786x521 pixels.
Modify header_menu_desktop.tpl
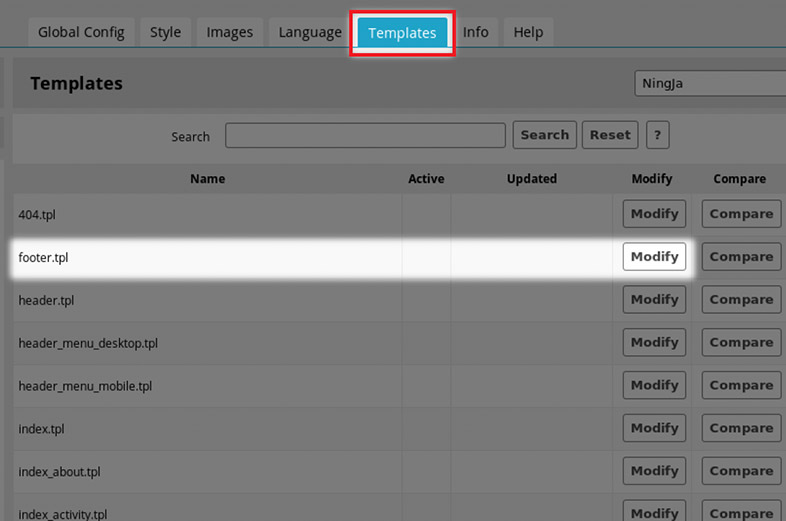tap(654, 342)
